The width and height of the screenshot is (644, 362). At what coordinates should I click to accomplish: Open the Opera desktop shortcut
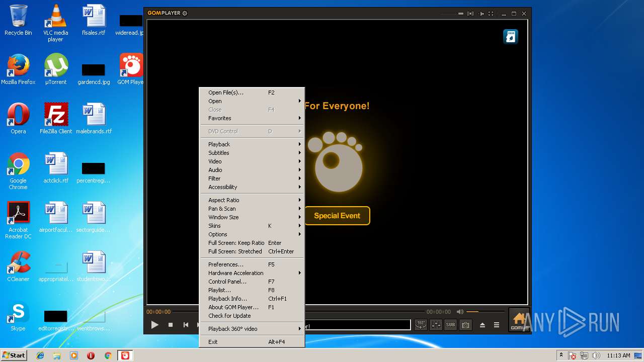coord(18,119)
